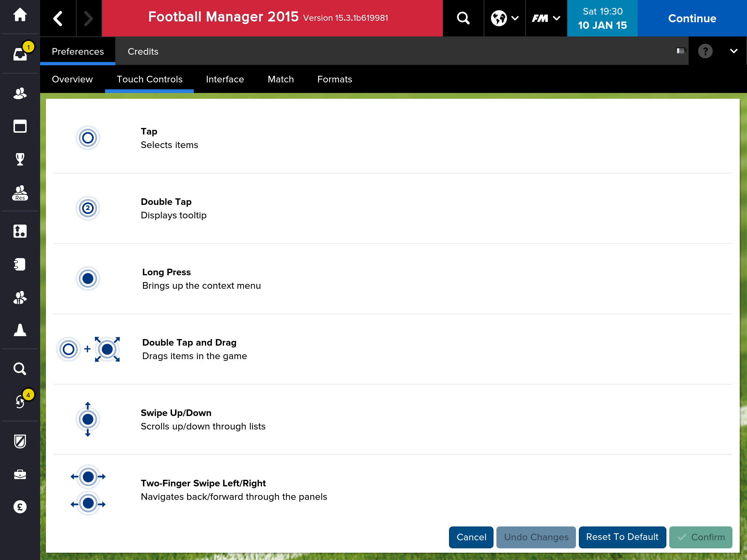Viewport: 747px width, 560px height.
Task: Open the Finances pound icon
Action: coord(20,507)
